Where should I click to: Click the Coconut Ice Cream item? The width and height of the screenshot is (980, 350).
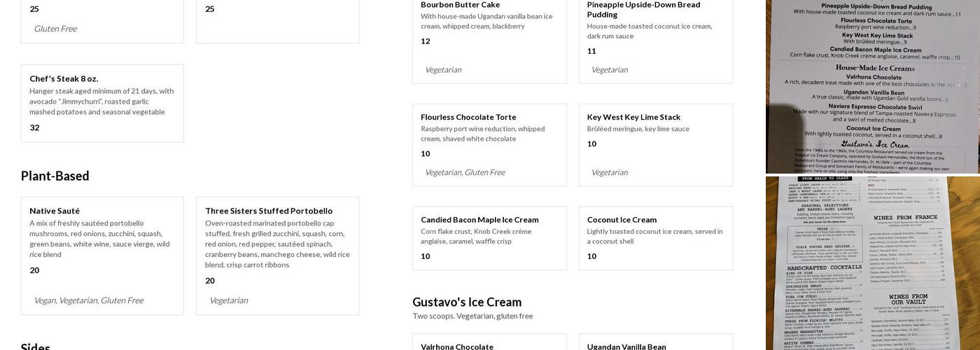tap(622, 220)
